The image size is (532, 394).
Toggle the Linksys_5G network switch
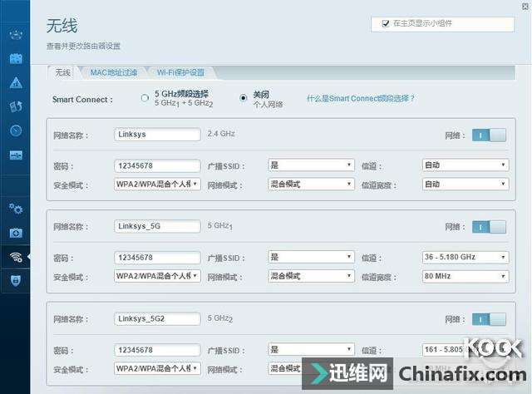coord(489,227)
